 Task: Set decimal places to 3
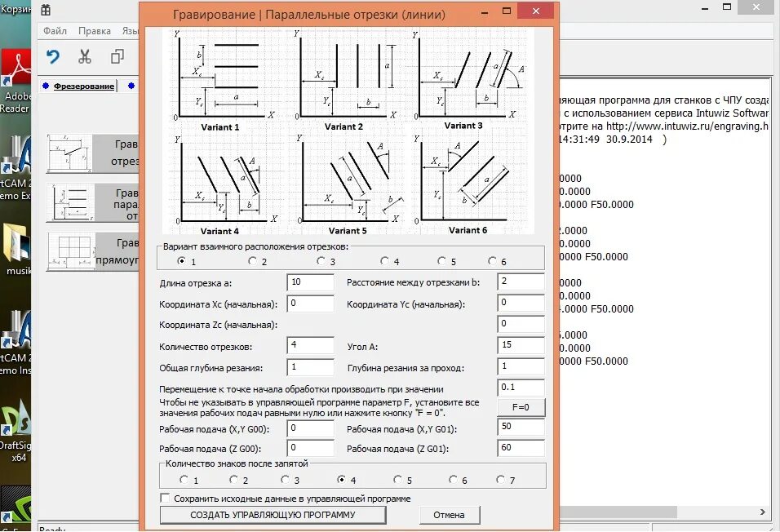click(285, 480)
